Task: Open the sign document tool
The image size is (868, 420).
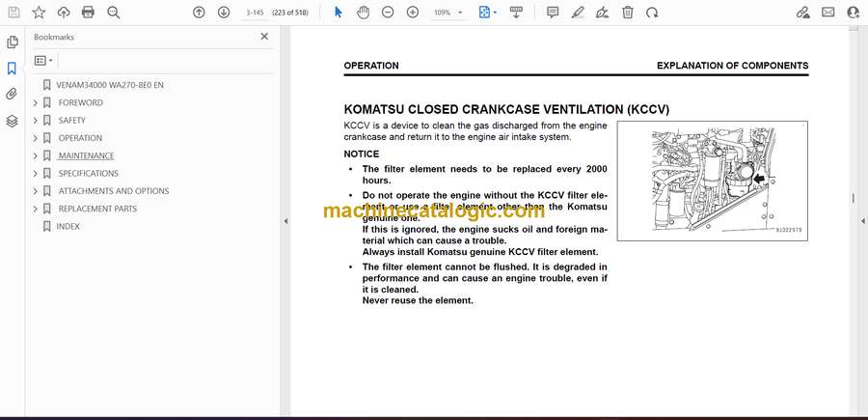Action: pos(602,13)
